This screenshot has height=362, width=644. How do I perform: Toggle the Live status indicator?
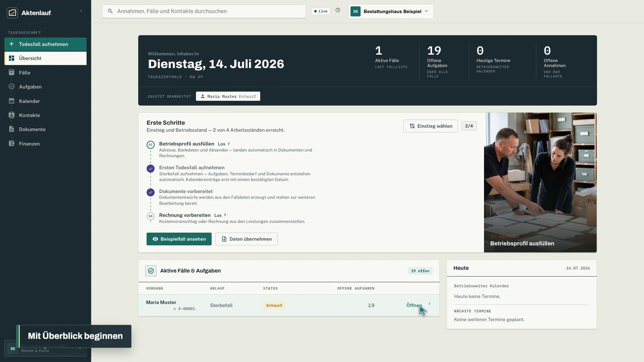tap(321, 11)
